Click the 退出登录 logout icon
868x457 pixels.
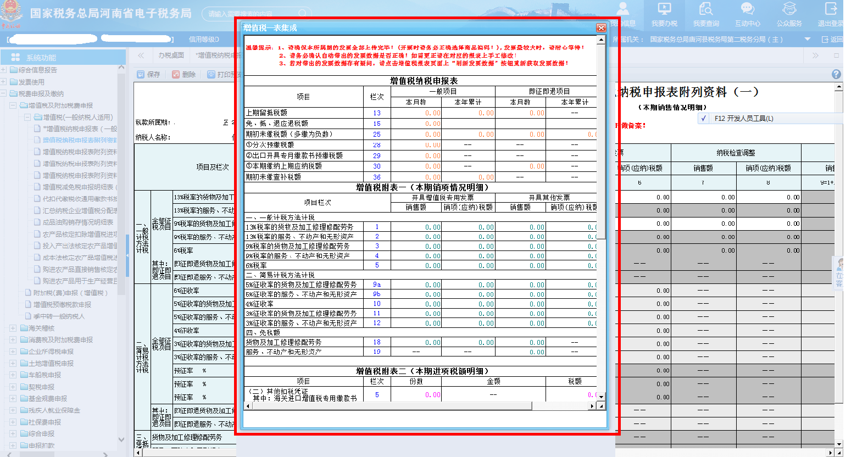(x=830, y=14)
